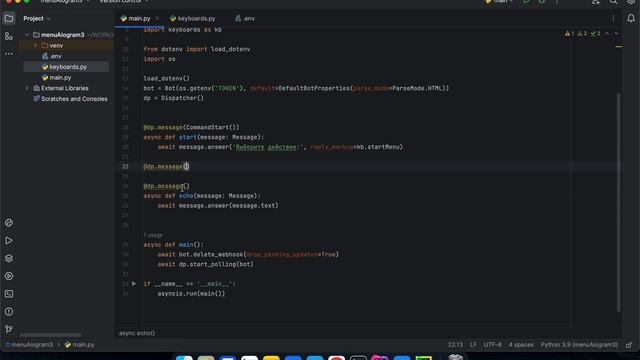Open the Services tool window icon
Screen dimensions: 640x360
point(9,276)
